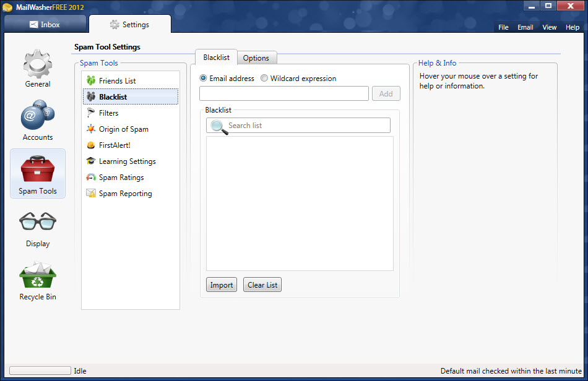
Task: Minimize the MailWasher window
Action: point(532,6)
